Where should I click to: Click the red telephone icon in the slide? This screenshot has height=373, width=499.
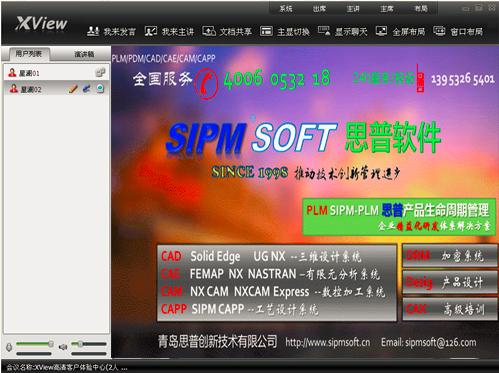click(x=207, y=83)
